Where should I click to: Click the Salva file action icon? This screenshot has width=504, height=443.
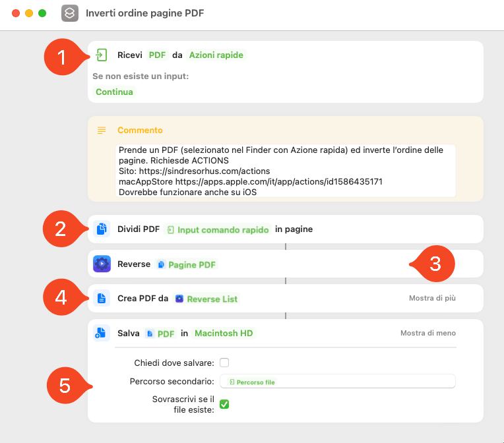coord(101,333)
